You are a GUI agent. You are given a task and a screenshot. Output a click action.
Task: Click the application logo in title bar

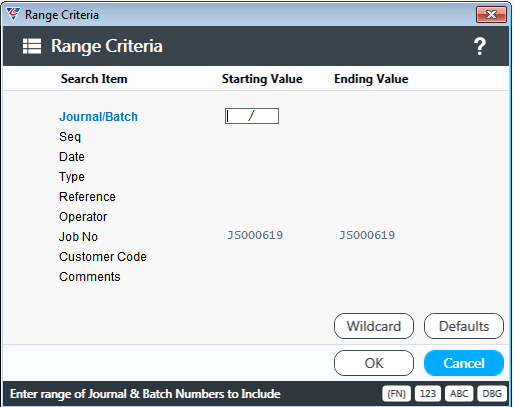click(13, 14)
